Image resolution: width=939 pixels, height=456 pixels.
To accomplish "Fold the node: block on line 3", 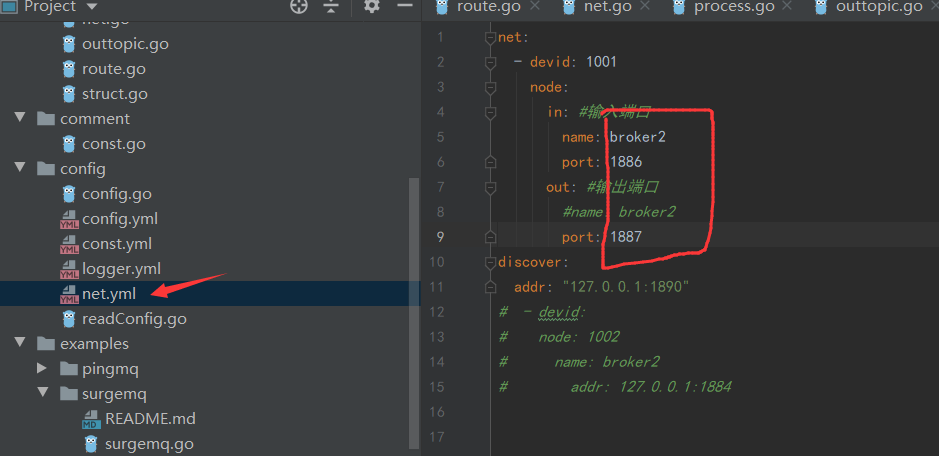I will coord(490,87).
